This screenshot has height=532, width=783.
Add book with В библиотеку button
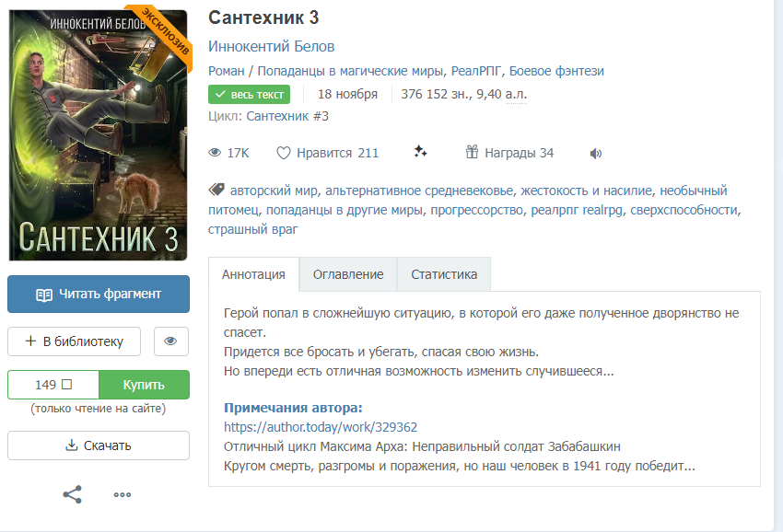point(74,341)
